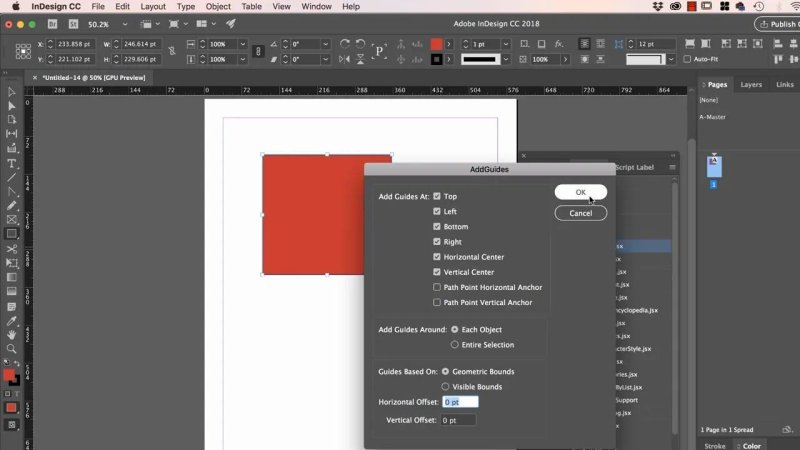Viewport: 800px width, 450px height.
Task: Open the rotation angle dropdown
Action: coord(325,44)
